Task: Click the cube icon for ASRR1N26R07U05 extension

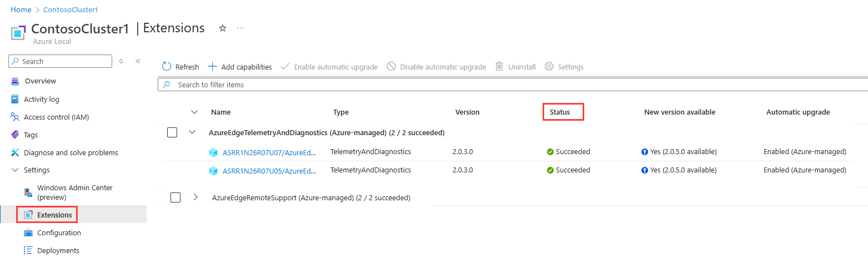Action: [213, 171]
